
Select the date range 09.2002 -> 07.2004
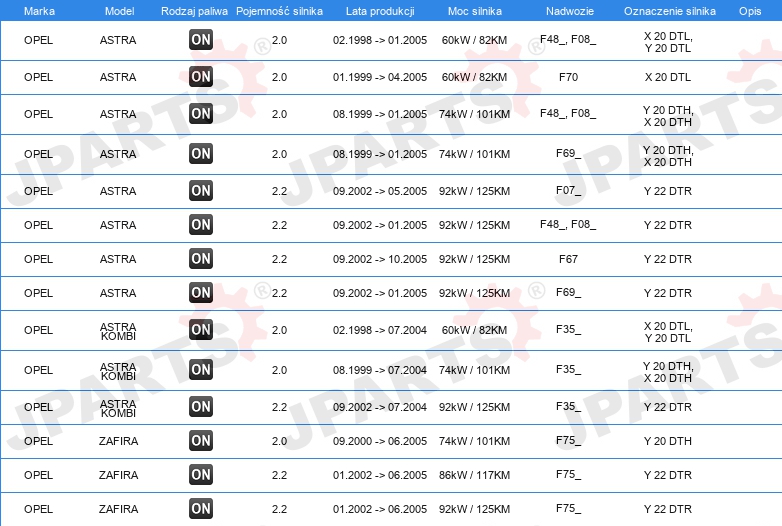tap(380, 407)
